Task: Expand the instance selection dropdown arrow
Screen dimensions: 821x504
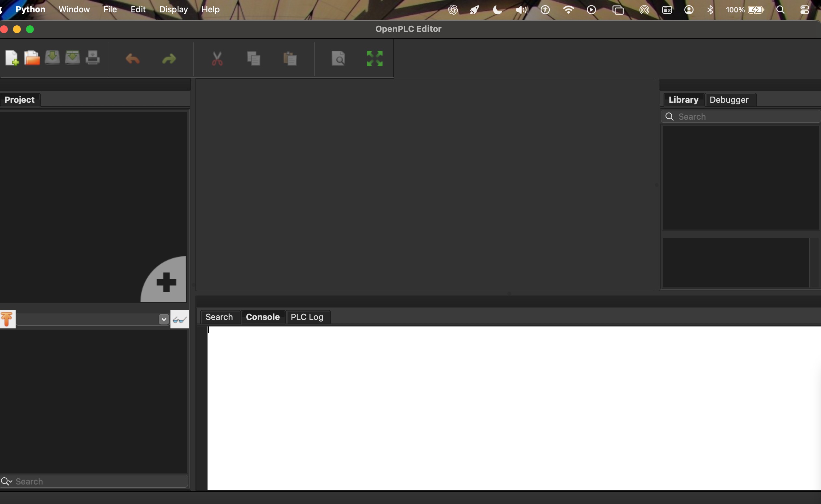Action: [x=164, y=319]
